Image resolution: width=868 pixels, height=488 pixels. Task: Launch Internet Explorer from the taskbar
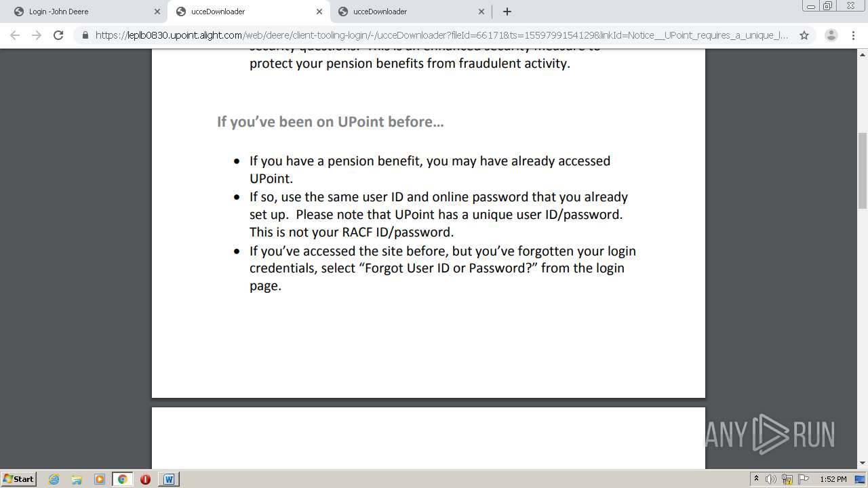tap(54, 479)
